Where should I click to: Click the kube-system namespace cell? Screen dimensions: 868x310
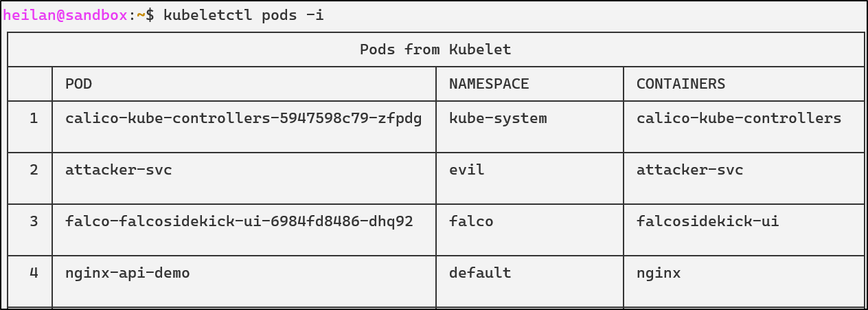498,118
